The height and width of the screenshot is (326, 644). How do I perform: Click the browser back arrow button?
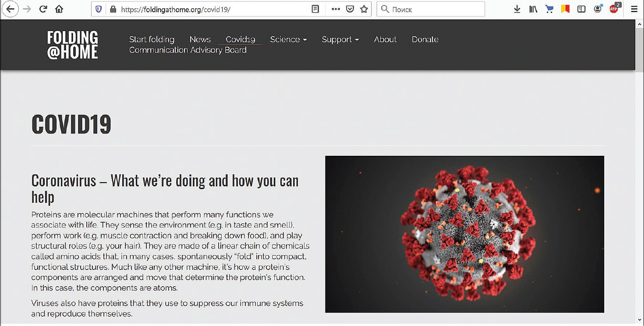click(x=10, y=9)
